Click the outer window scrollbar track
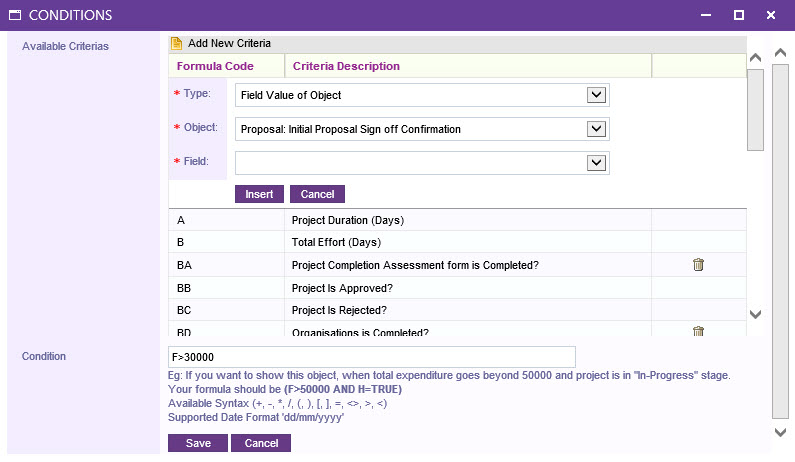The height and width of the screenshot is (462, 795). [780, 241]
